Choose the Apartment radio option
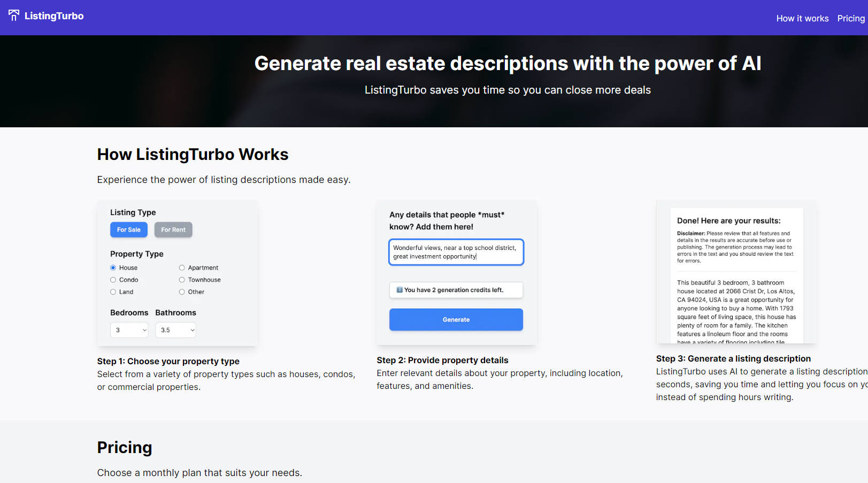The width and height of the screenshot is (868, 483). pos(182,267)
